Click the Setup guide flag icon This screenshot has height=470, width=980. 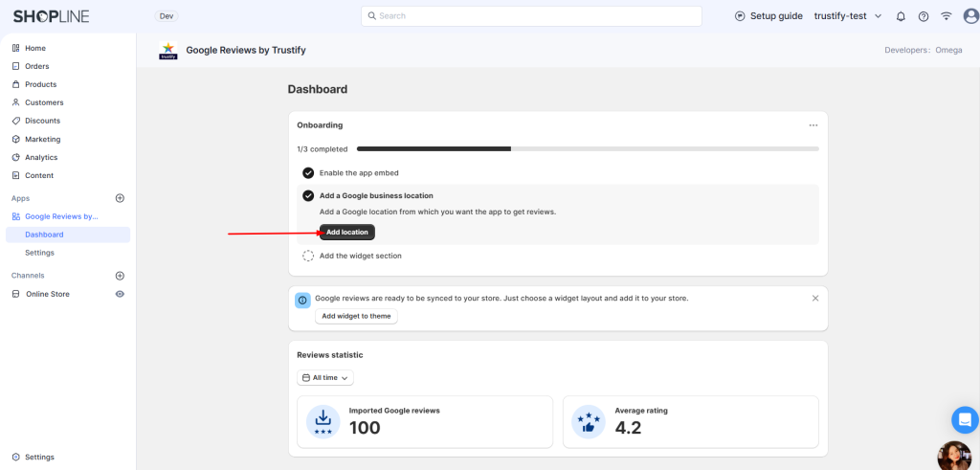coord(740,16)
